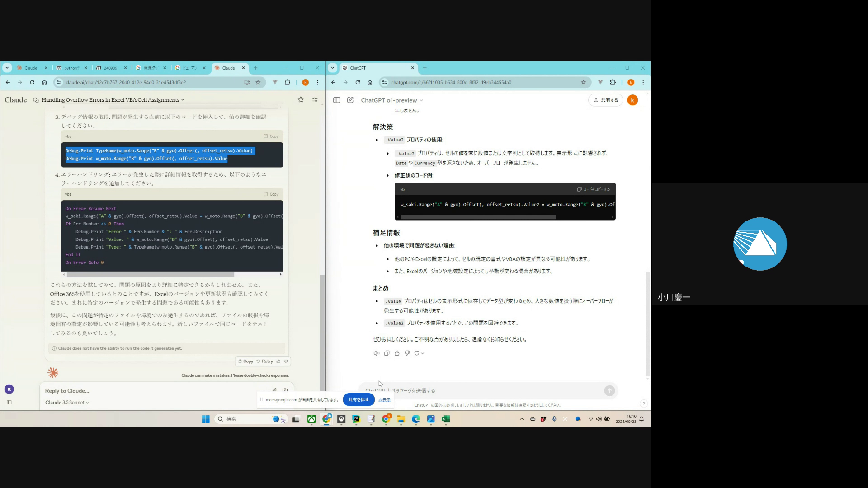Toggle ChatGPT sidebar panel icon

(x=336, y=100)
